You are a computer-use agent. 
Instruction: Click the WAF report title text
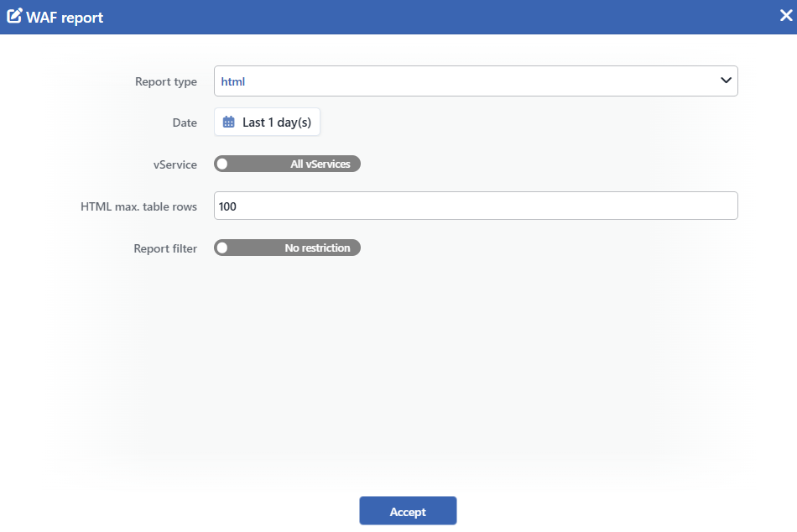click(x=65, y=18)
